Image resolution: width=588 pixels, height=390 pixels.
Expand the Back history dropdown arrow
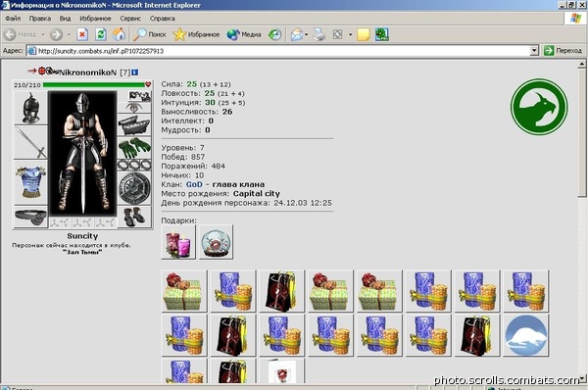43,34
